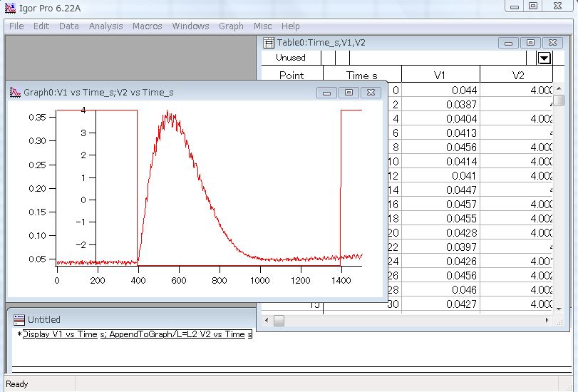Open the Analysis menu
The width and height of the screenshot is (578, 392).
[105, 26]
